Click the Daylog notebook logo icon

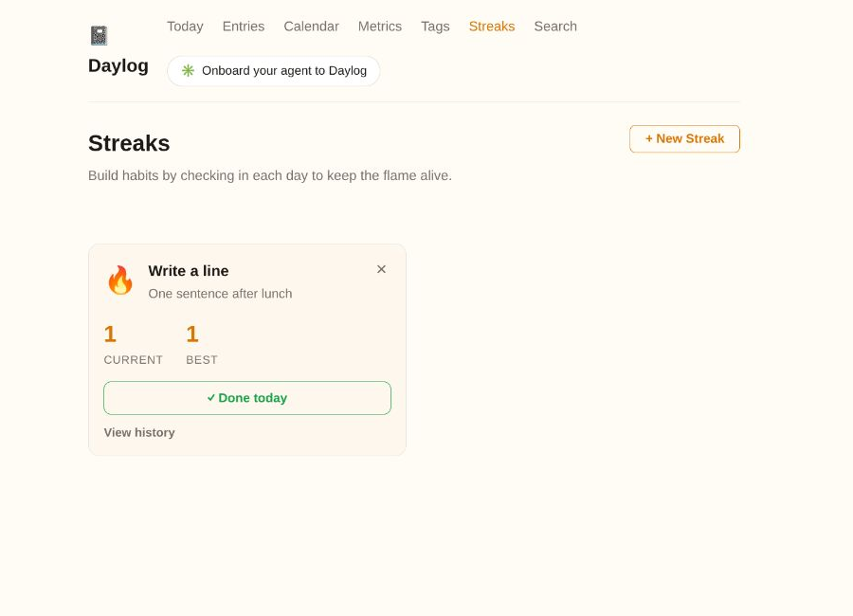click(x=99, y=35)
